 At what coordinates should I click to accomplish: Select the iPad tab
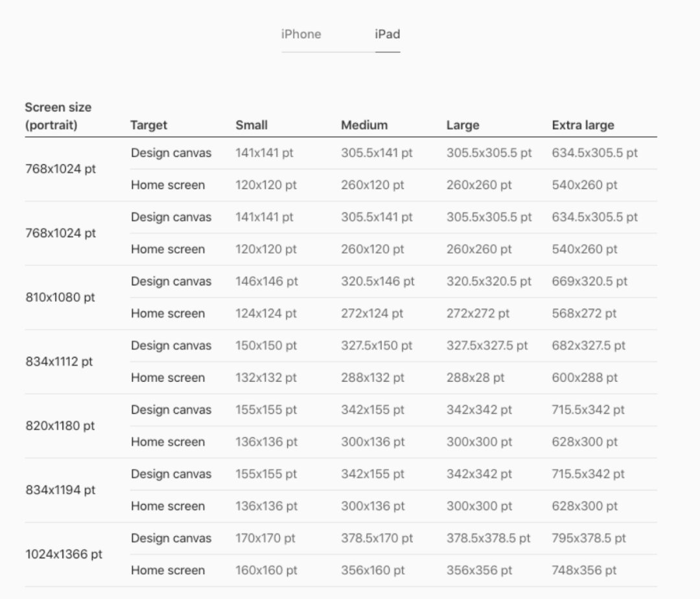pyautogui.click(x=387, y=34)
